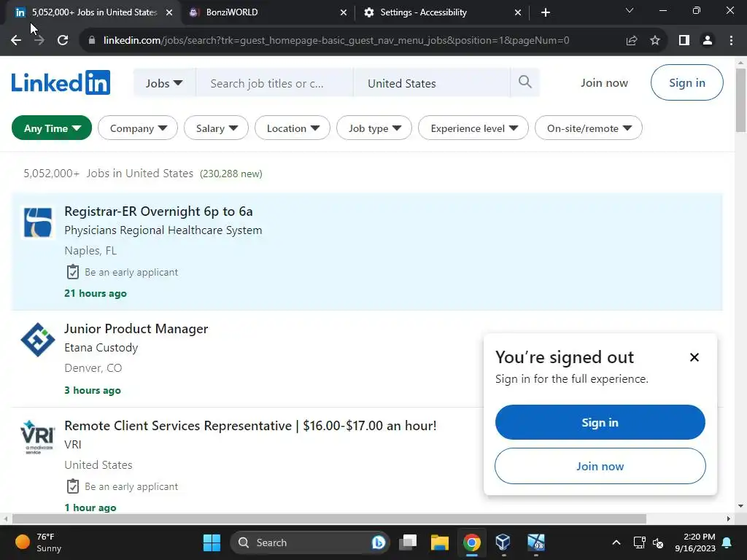
Task: Click the Windows taskbar Search box
Action: tap(309, 542)
